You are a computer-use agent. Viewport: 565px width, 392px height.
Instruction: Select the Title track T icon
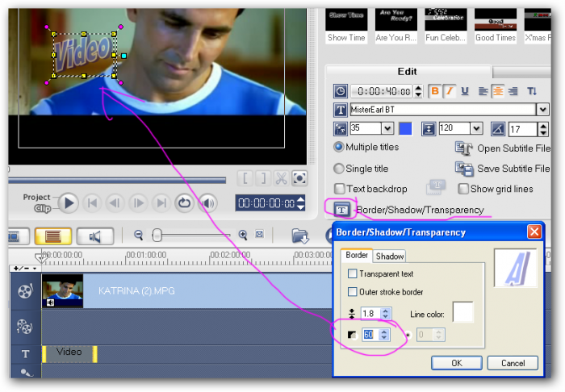[x=25, y=354]
